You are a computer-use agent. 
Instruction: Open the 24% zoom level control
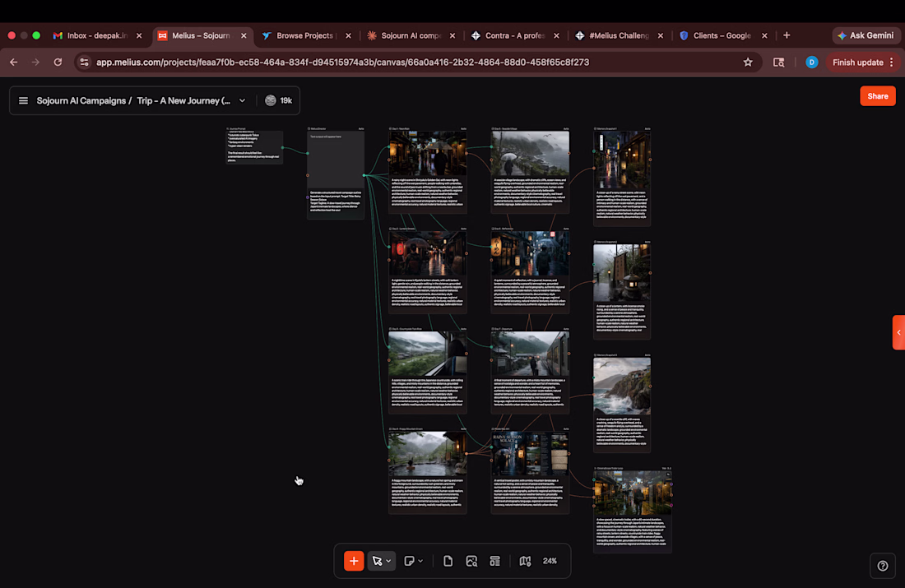(x=550, y=561)
